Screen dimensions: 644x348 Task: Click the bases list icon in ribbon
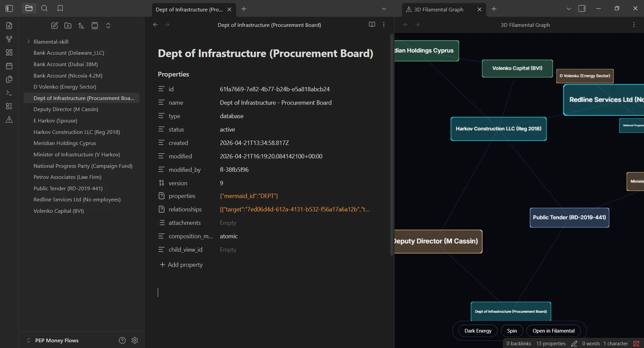point(9,106)
